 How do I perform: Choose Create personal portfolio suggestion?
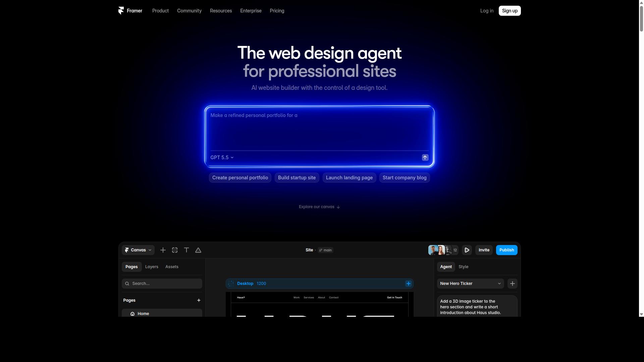[240, 178]
